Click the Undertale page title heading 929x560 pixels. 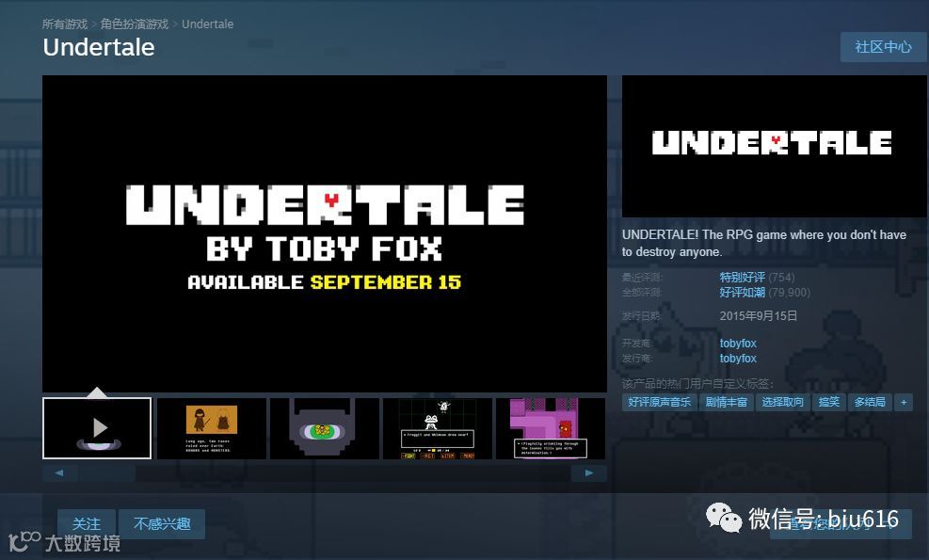point(98,47)
